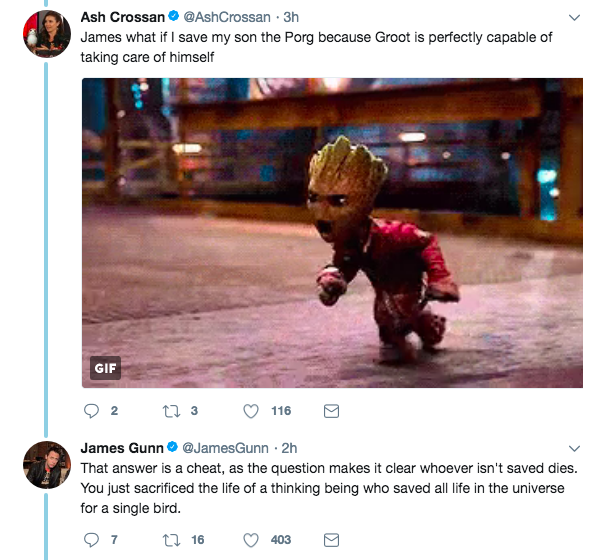Reply to Ash Crossan's tweet
Screen dimensions: 606x560
pos(92,411)
